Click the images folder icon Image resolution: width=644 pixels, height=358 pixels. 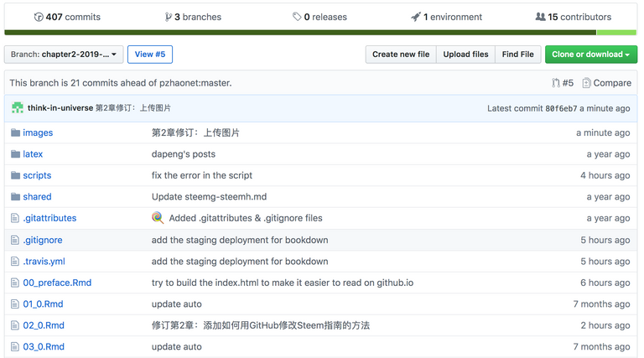click(16, 132)
